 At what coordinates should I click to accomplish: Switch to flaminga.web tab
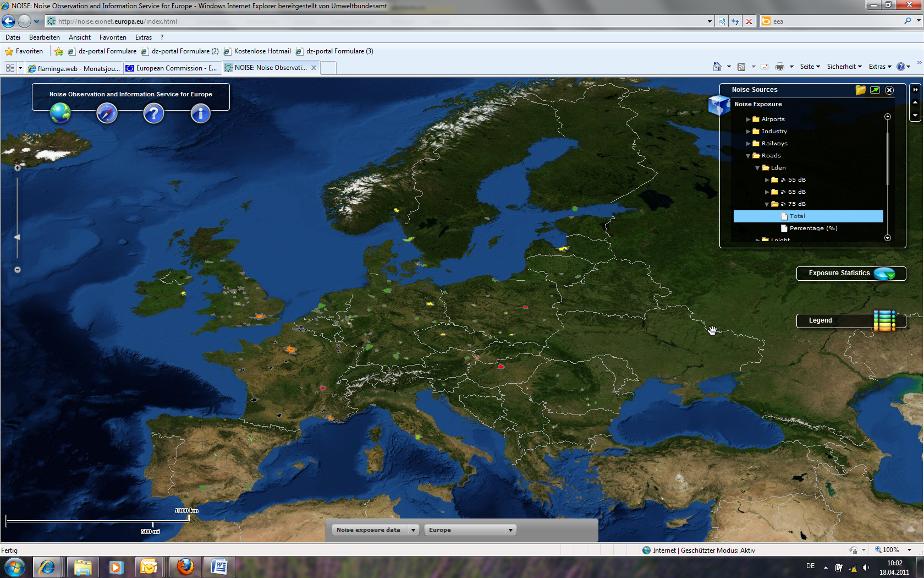coord(74,68)
